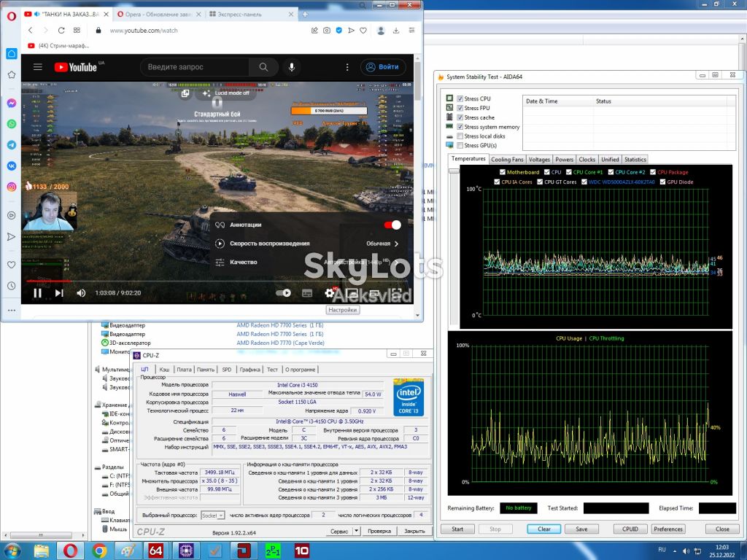The height and width of the screenshot is (560, 747).
Task: Enable Stress GPU(s) checkbox
Action: (x=460, y=145)
